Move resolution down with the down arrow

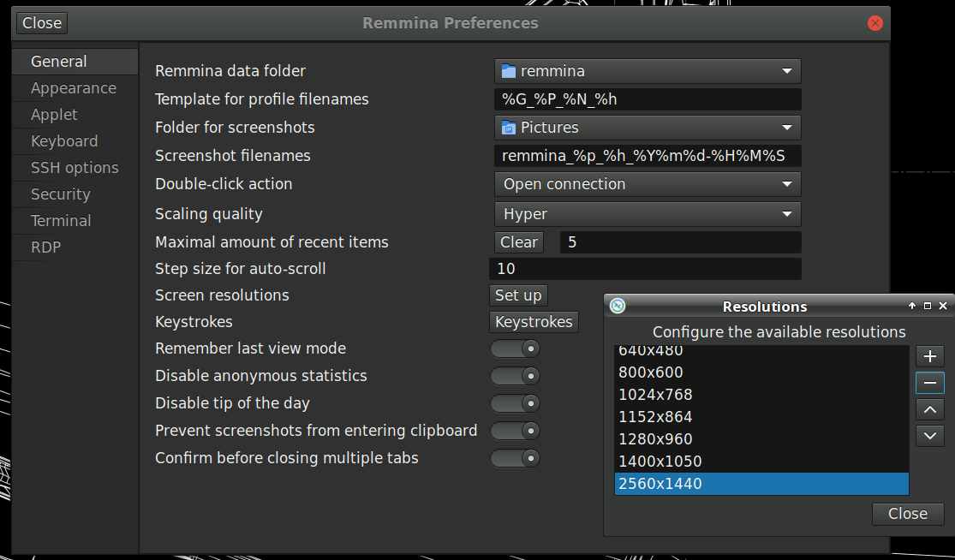coord(929,436)
